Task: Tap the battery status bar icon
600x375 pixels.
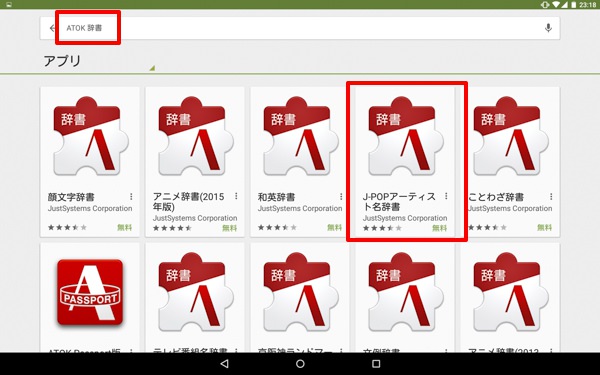Action: coord(573,5)
